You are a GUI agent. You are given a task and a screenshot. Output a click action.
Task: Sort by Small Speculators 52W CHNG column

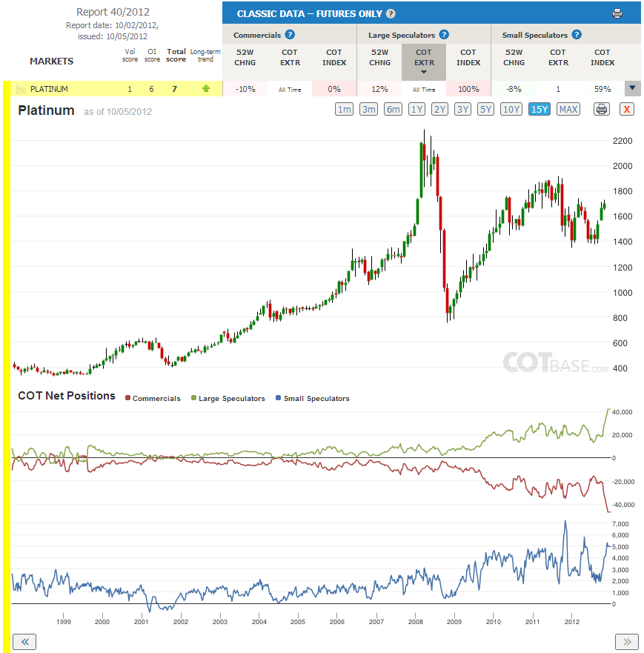coord(514,58)
